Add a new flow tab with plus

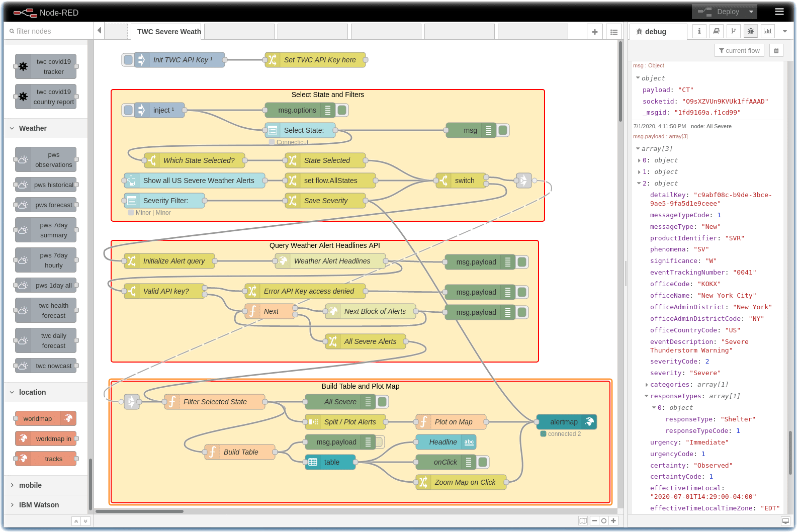click(595, 32)
